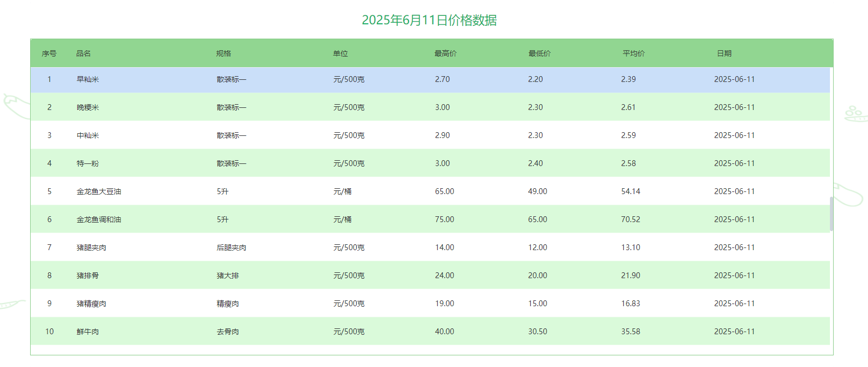
Task: Click the 平均价 column header
Action: click(x=633, y=53)
